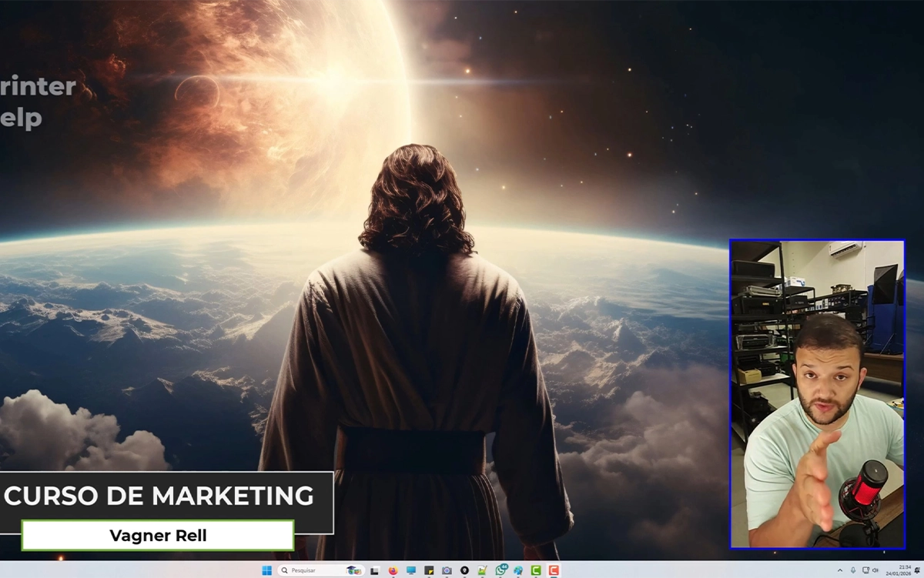This screenshot has height=578, width=924.
Task: Open the volume speaker tray icon
Action: (x=875, y=570)
